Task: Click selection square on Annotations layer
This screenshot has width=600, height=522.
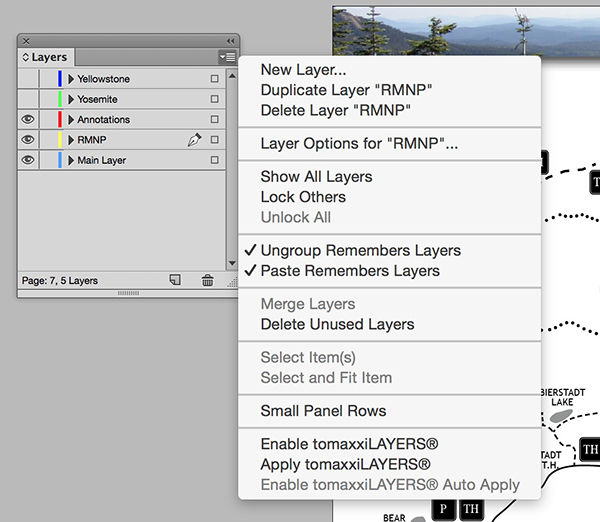Action: pyautogui.click(x=215, y=119)
